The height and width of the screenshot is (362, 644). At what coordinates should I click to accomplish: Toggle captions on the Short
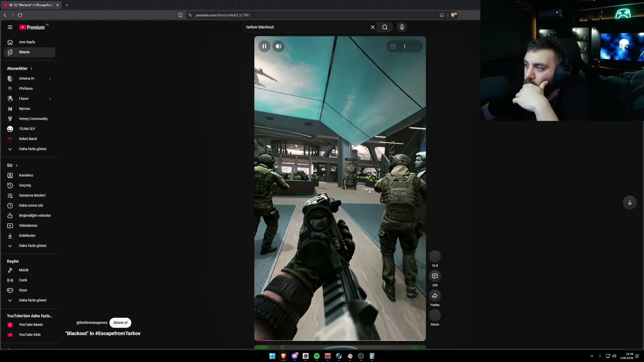click(392, 46)
